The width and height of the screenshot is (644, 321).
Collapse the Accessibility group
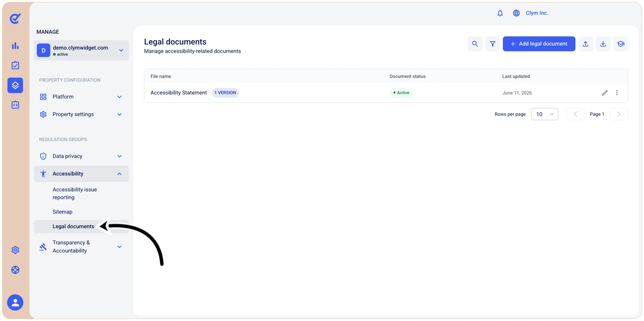tap(81, 174)
